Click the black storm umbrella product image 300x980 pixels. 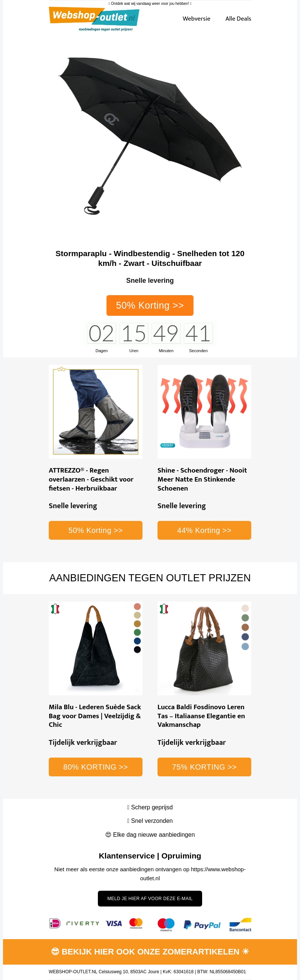pos(150,136)
